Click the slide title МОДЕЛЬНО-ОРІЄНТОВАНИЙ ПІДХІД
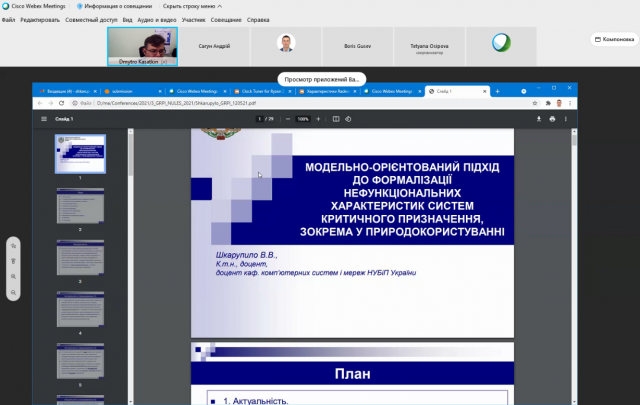The image size is (640, 405). (x=402, y=167)
